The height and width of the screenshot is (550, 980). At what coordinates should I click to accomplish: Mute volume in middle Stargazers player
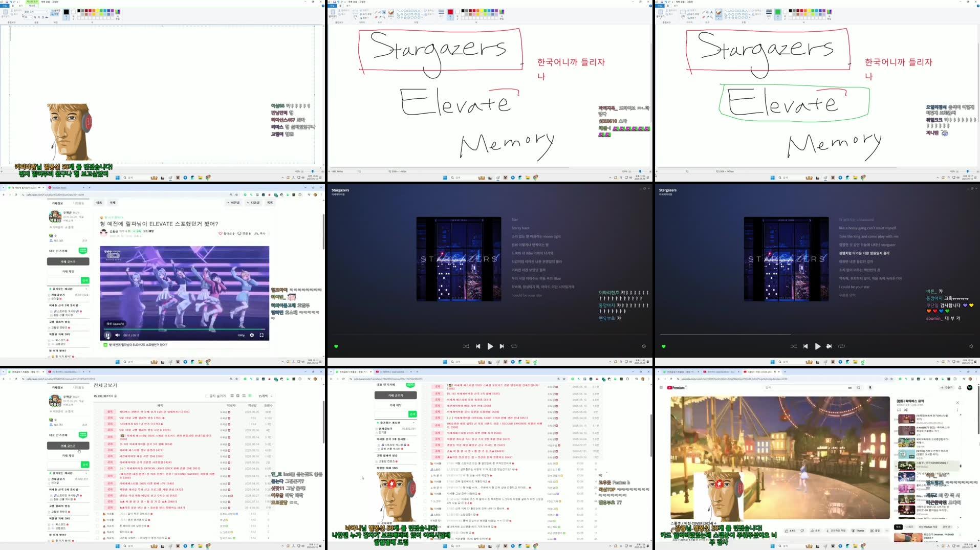644,346
